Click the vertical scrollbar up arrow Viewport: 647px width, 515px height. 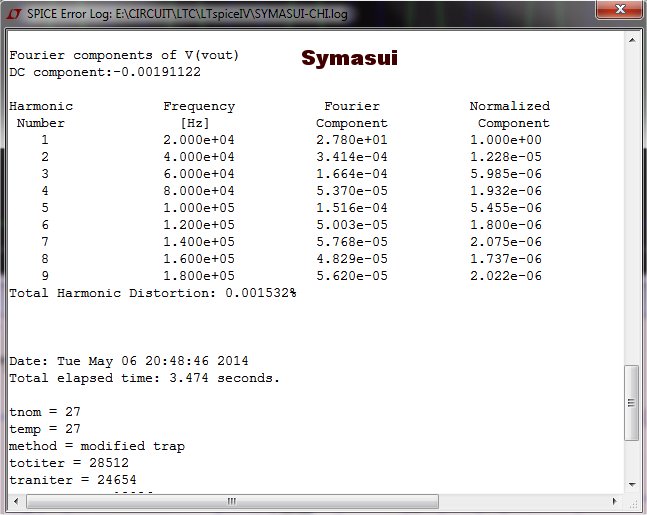point(632,40)
